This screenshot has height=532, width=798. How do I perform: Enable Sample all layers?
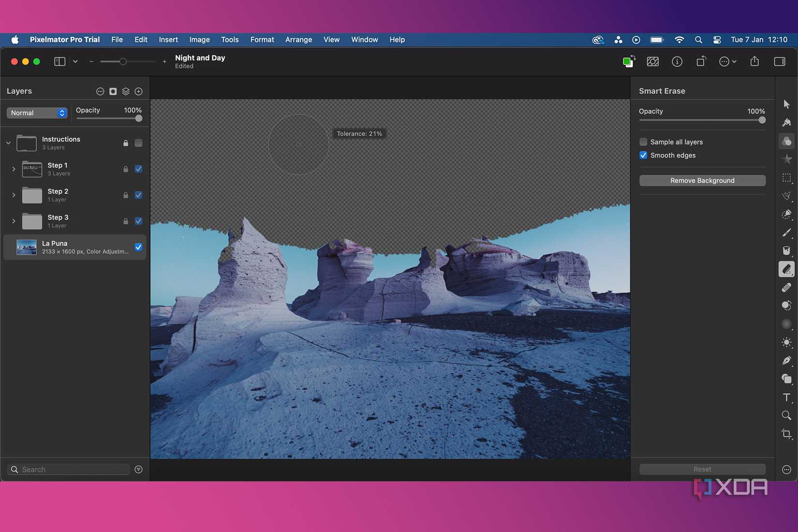[643, 142]
